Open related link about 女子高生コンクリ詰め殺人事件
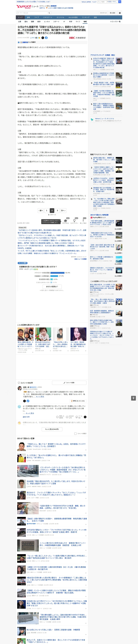138x644 pixels. pyautogui.click(x=52, y=231)
